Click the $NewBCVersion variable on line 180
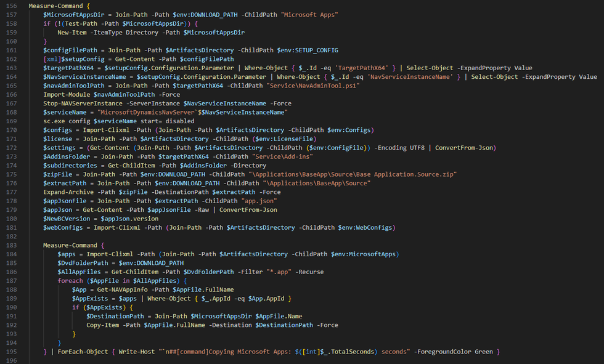 [67, 218]
